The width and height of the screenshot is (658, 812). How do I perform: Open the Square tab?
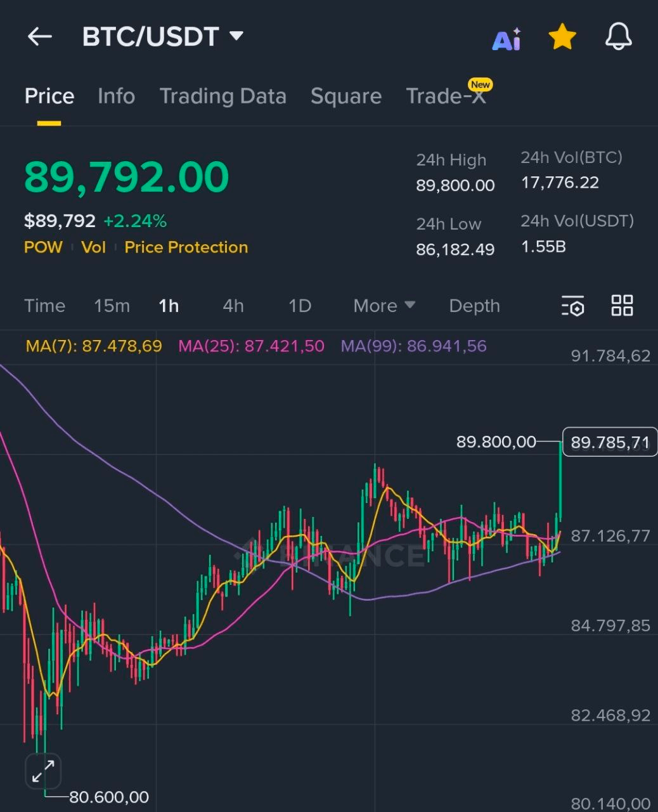point(346,96)
